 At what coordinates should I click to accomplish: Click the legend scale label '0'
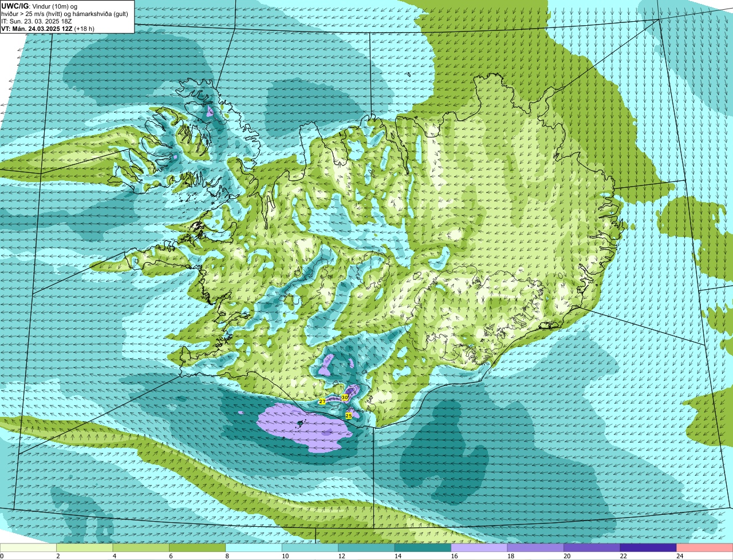click(2, 556)
